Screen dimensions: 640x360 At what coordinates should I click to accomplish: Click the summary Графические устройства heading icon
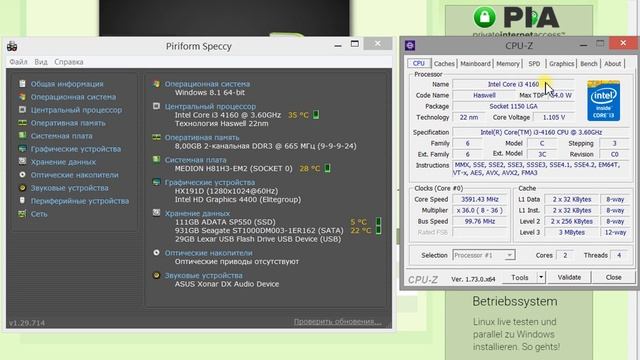156,182
